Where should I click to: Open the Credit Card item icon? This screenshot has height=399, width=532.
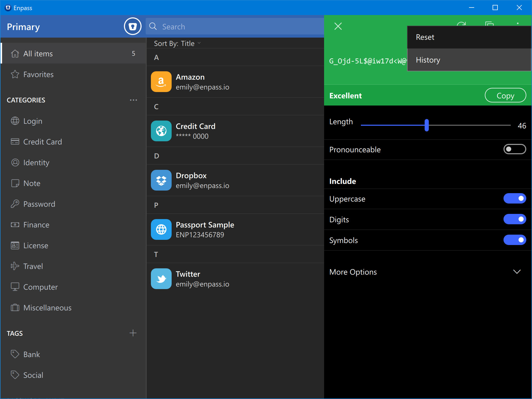pyautogui.click(x=161, y=131)
